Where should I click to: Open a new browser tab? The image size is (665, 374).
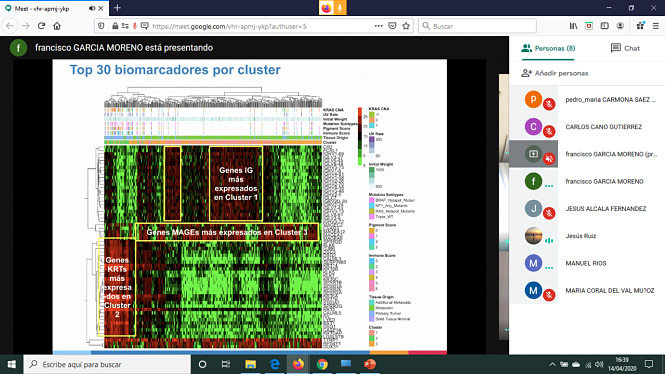117,8
